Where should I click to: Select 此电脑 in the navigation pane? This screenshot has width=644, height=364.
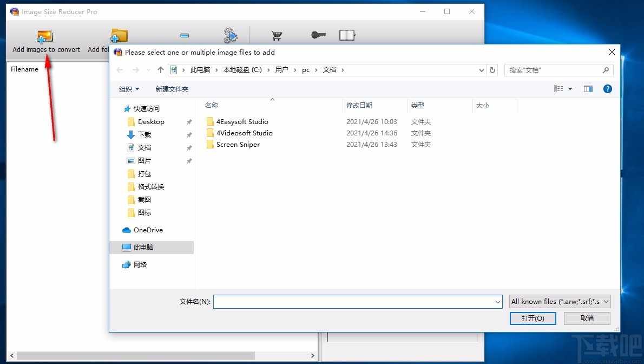145,247
